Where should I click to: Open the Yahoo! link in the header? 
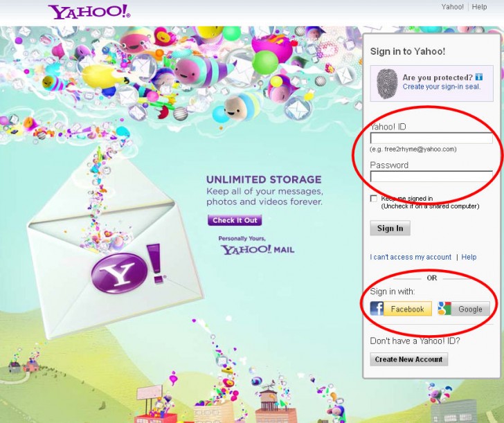point(452,7)
